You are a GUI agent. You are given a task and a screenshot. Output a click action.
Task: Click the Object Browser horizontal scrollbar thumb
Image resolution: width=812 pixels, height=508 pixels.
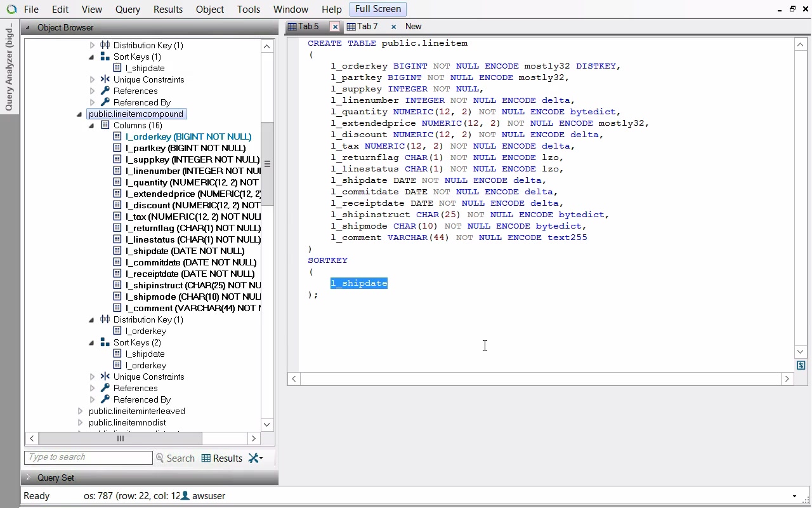[x=120, y=438]
